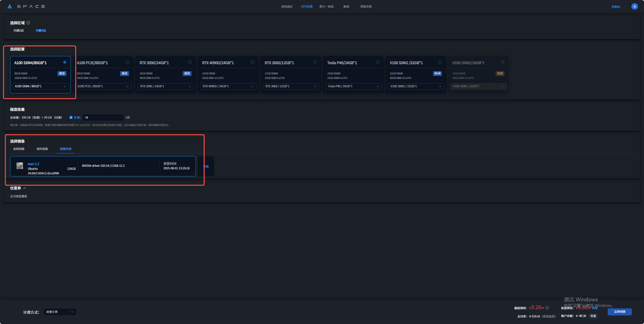644x324 pixels.
Task: Select the A100 SXM4/80GB*1 radio button
Action: tap(65, 62)
